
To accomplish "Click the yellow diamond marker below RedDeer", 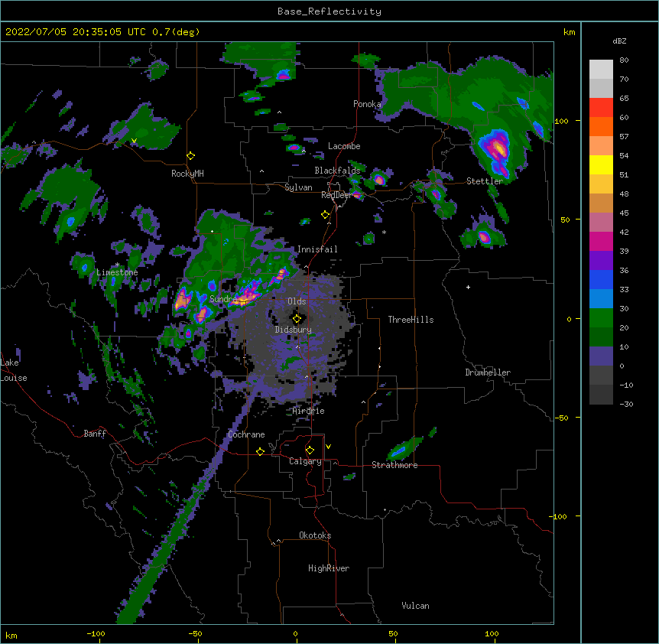I will coord(325,215).
